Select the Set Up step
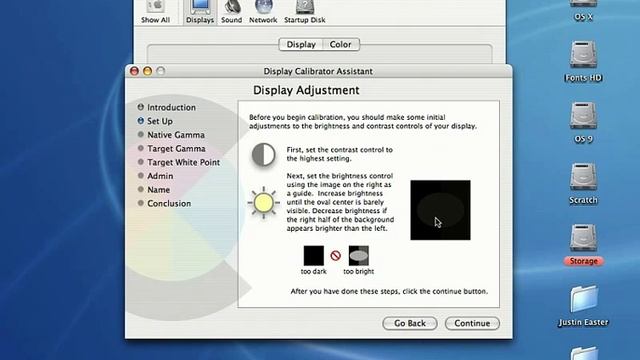The width and height of the screenshot is (640, 360). pyautogui.click(x=155, y=121)
